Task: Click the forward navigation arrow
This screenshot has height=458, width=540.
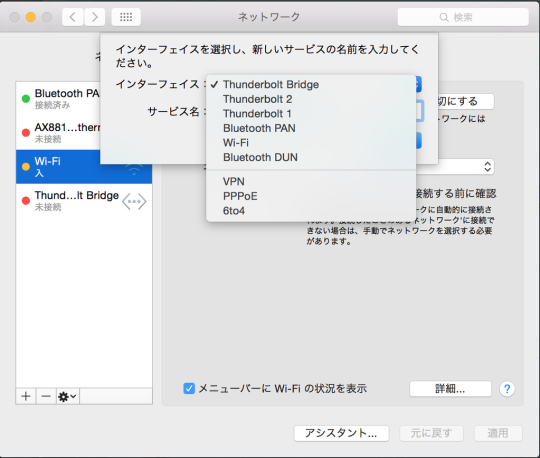Action: [94, 17]
